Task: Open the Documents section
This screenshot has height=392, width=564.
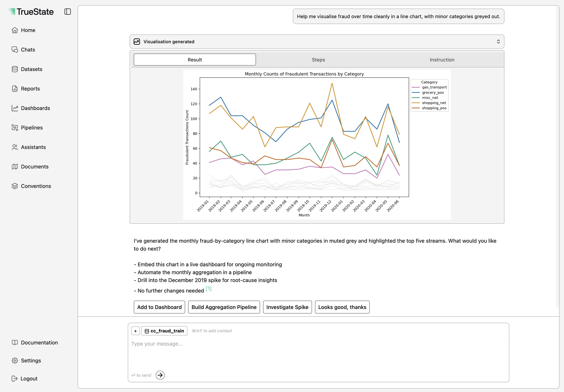Action: click(x=35, y=166)
